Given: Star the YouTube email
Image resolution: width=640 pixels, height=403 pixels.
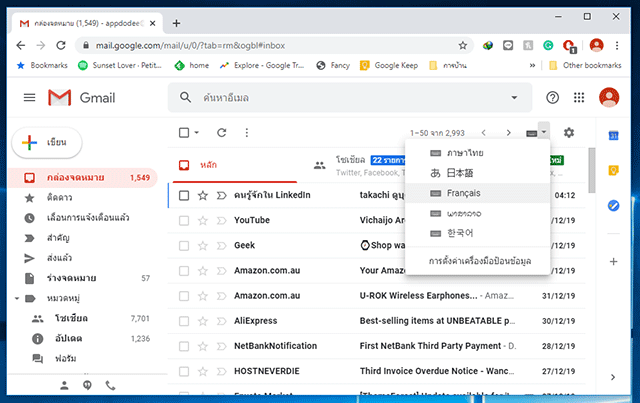Looking at the screenshot, I should click(x=202, y=220).
